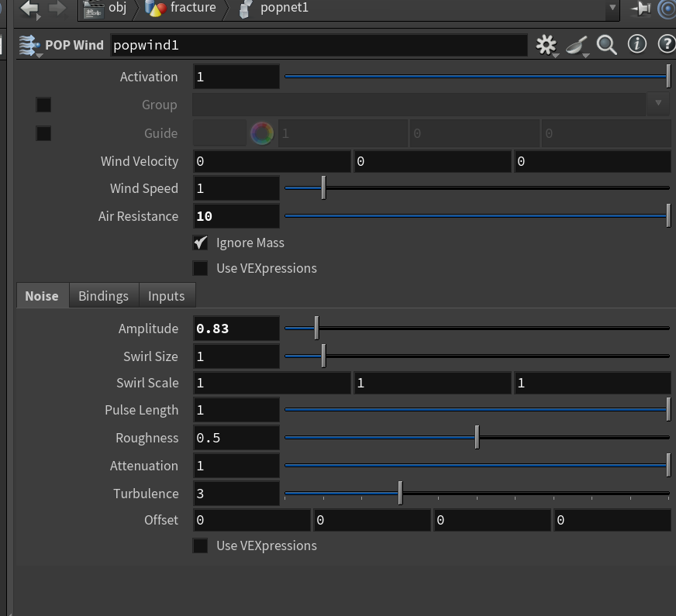Click the blue circular link icon
The image size is (676, 616).
coord(667,9)
